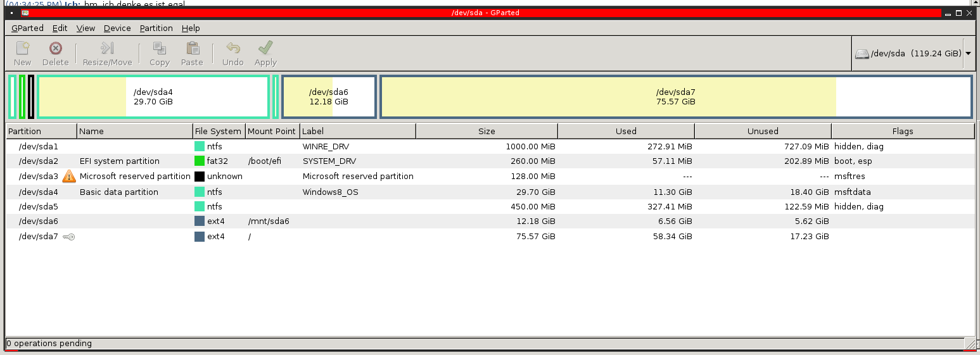980x355 pixels.
Task: Sort by the Label column header
Action: point(358,131)
